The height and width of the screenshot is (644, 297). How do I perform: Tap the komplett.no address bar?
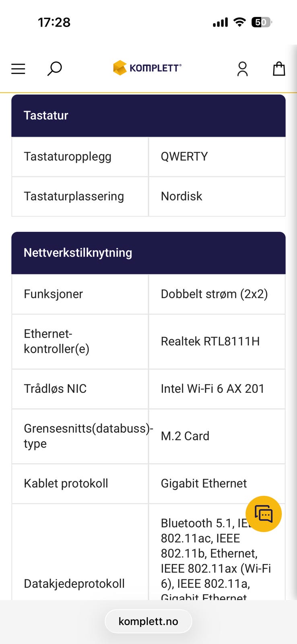(148, 621)
